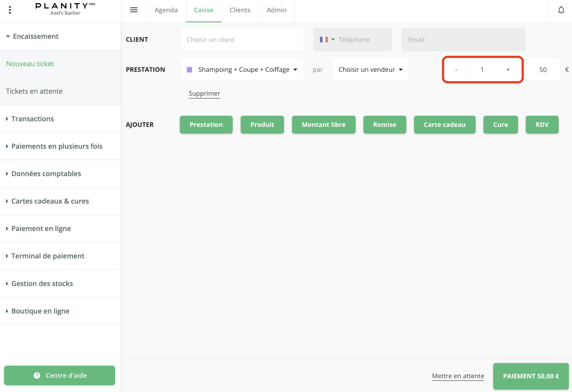Click the Supprimer link
The image size is (572, 392).
tap(204, 93)
